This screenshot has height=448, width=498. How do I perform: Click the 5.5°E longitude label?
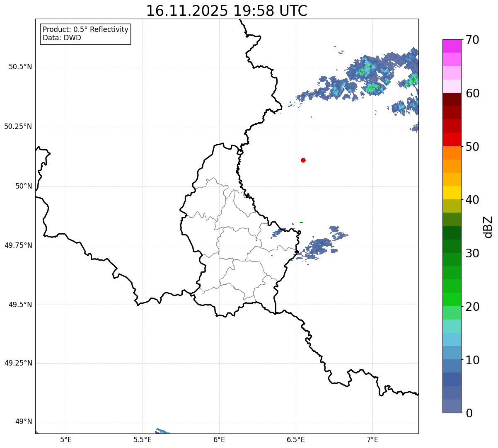tap(143, 439)
